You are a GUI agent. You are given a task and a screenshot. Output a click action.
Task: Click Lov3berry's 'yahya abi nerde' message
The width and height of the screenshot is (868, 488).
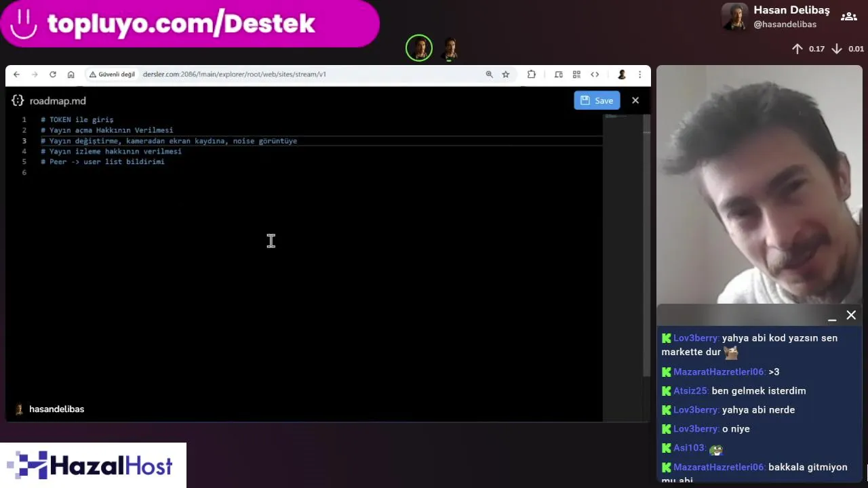pyautogui.click(x=728, y=410)
